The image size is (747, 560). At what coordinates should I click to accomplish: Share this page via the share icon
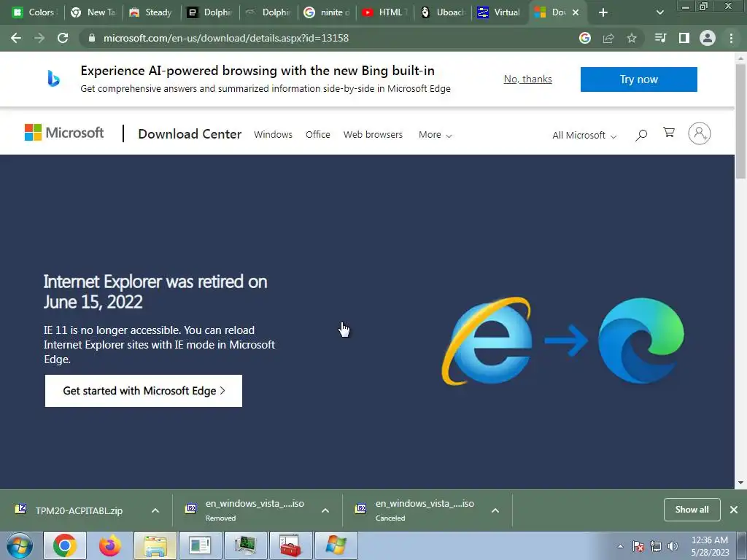608,38
